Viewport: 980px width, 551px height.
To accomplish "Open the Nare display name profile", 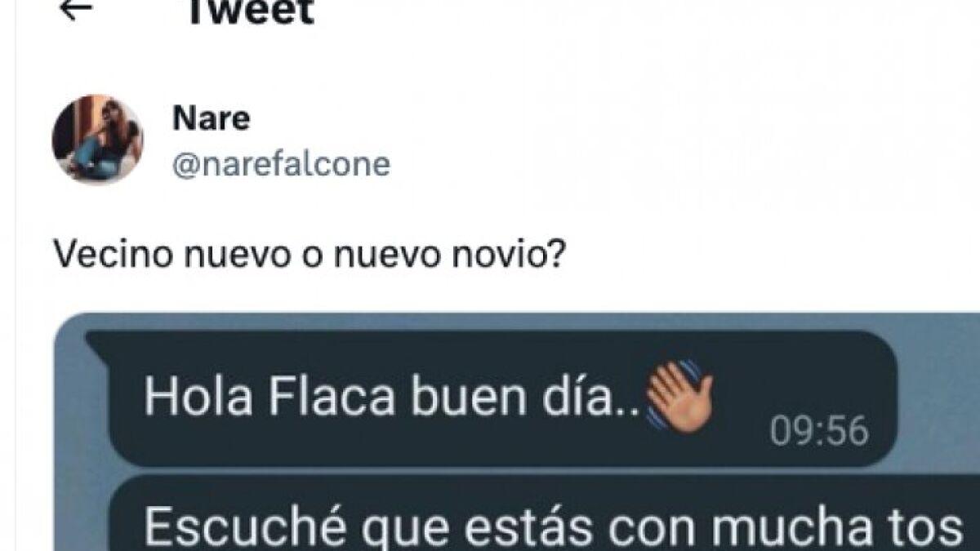I will tap(212, 119).
